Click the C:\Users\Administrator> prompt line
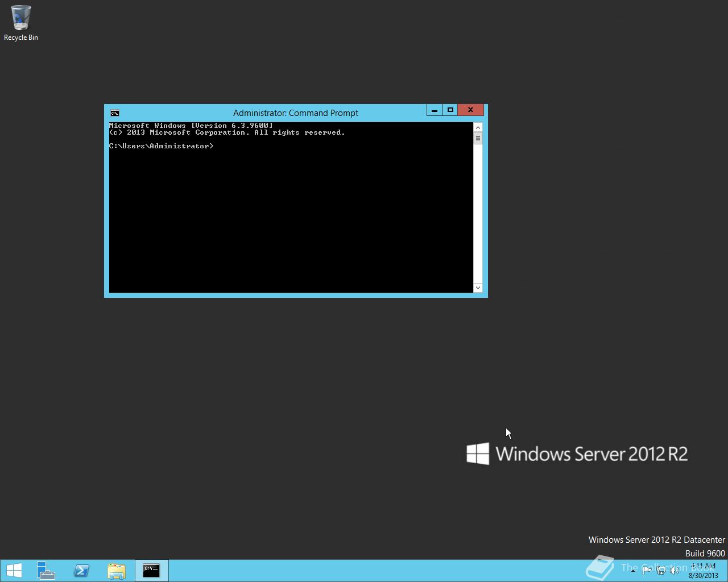Image resolution: width=728 pixels, height=582 pixels. [162, 146]
